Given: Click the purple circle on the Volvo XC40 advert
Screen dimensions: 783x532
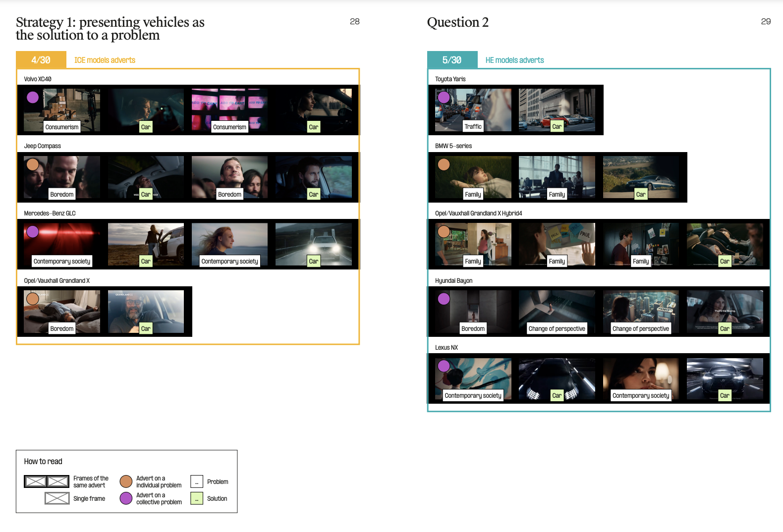Looking at the screenshot, I should [33, 97].
